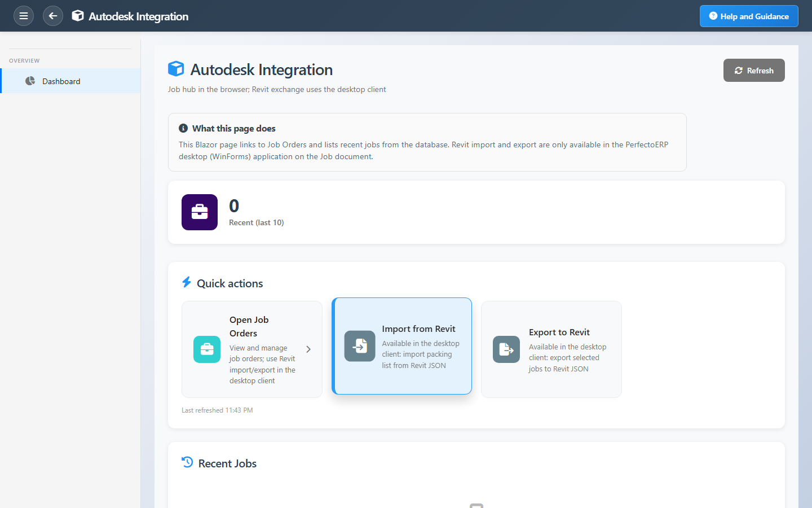Viewport: 812px width, 508px height.
Task: Click the lightning bolt Quick actions icon
Action: tap(187, 282)
